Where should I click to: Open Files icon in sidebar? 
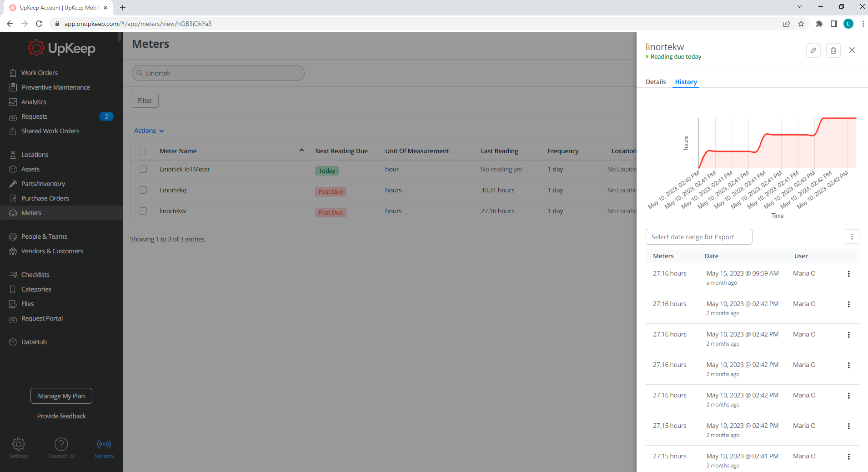13,304
